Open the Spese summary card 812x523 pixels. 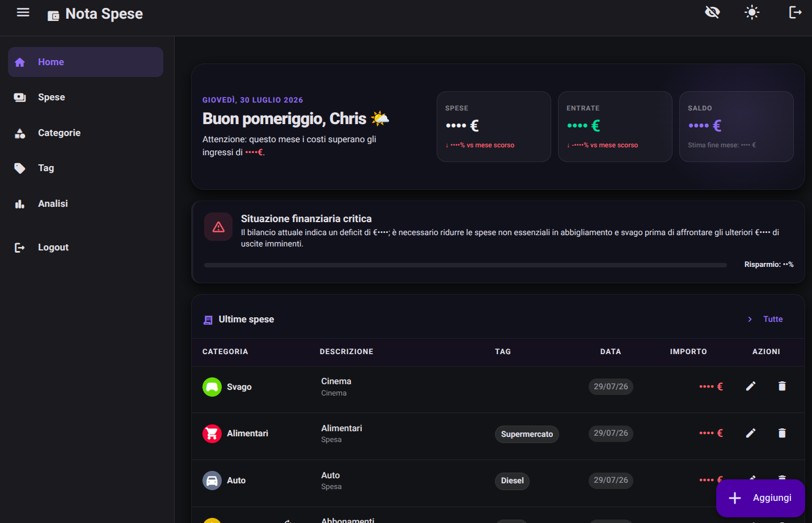pos(494,126)
